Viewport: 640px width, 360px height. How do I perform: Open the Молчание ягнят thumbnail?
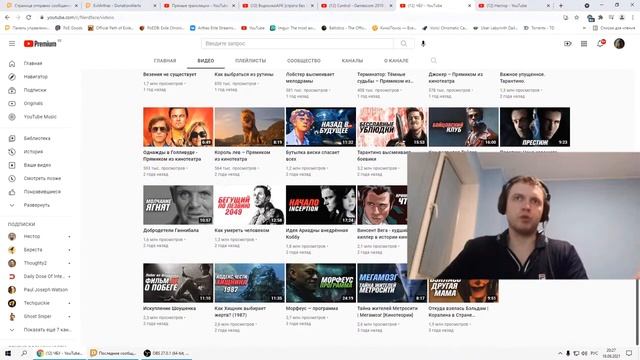(178, 205)
